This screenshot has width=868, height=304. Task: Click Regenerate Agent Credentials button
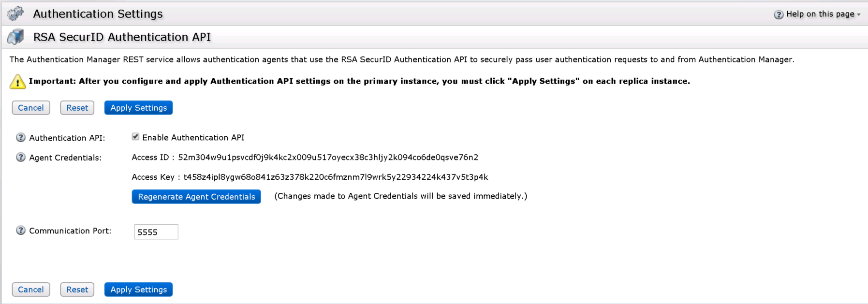click(x=196, y=197)
